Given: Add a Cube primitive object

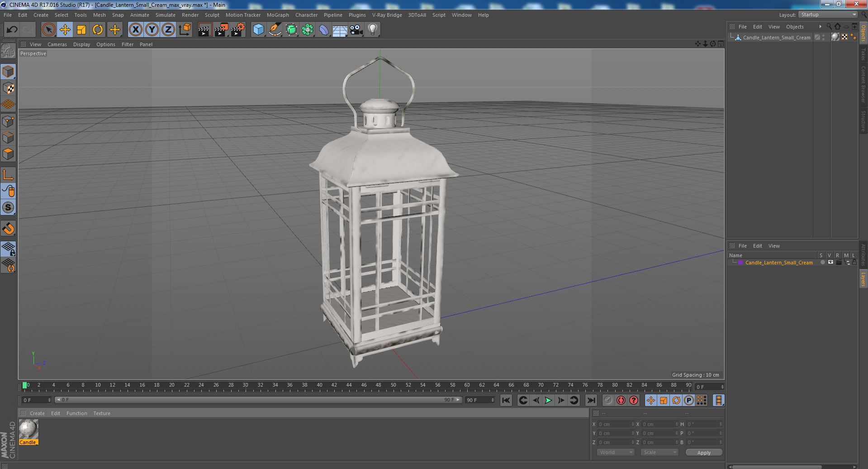Looking at the screenshot, I should pyautogui.click(x=258, y=30).
